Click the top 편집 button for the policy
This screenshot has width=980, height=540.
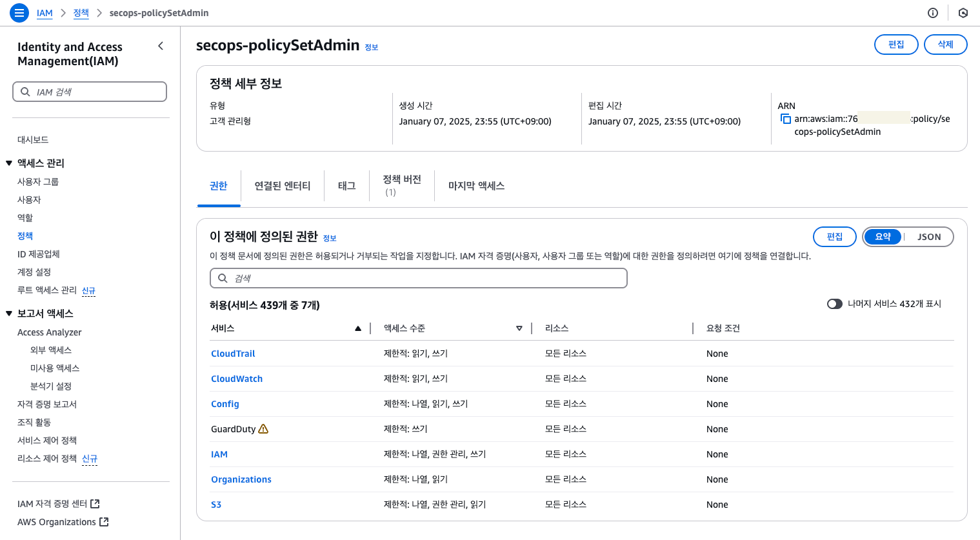point(896,45)
